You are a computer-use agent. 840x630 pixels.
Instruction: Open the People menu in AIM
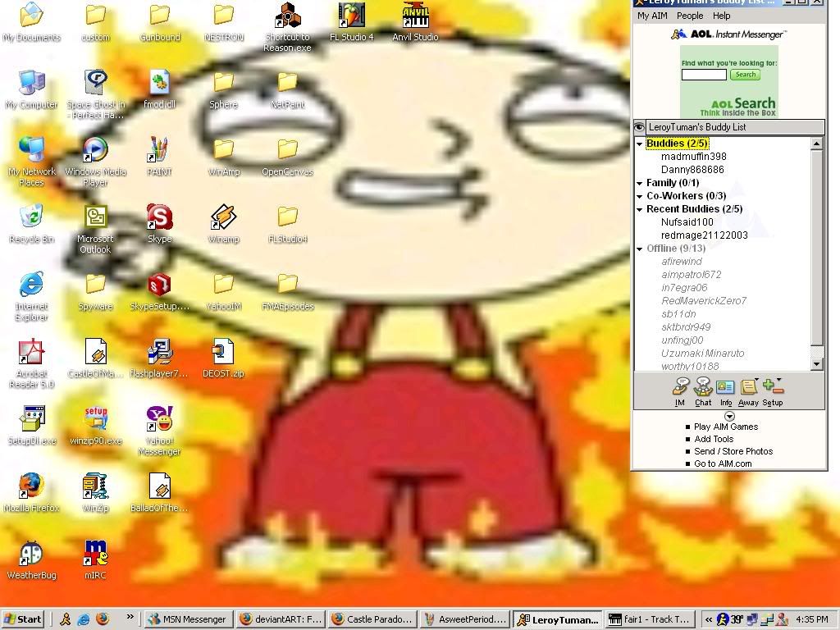tap(690, 16)
